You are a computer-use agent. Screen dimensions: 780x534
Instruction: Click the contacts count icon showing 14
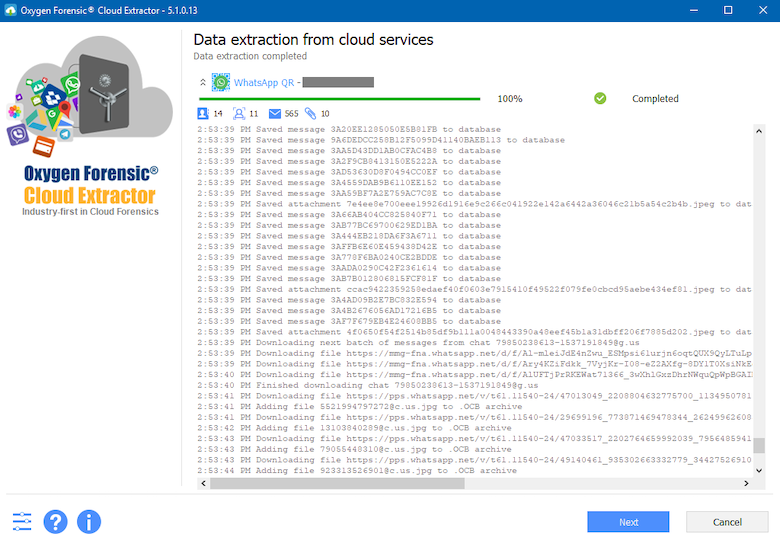[x=203, y=113]
